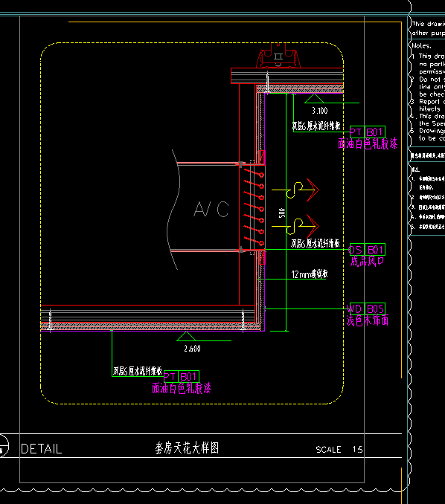Viewport: 445px width, 504px height.
Task: Click the bottom PT B01 tag
Action: tap(182, 376)
